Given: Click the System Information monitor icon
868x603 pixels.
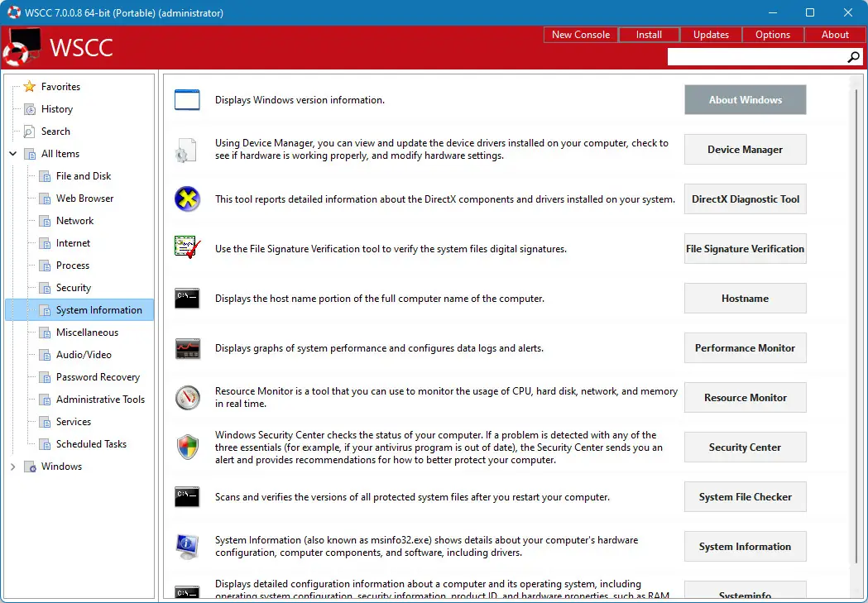Looking at the screenshot, I should (186, 547).
